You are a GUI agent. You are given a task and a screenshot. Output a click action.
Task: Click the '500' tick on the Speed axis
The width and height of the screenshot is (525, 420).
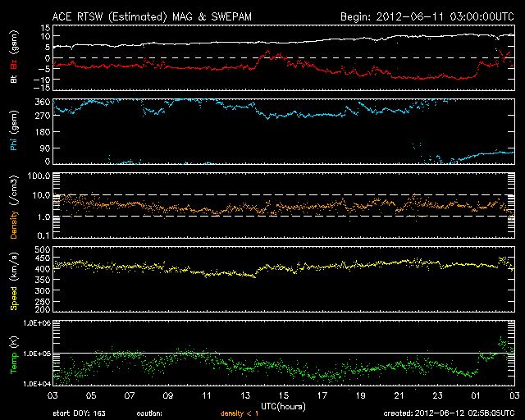pos(42,249)
